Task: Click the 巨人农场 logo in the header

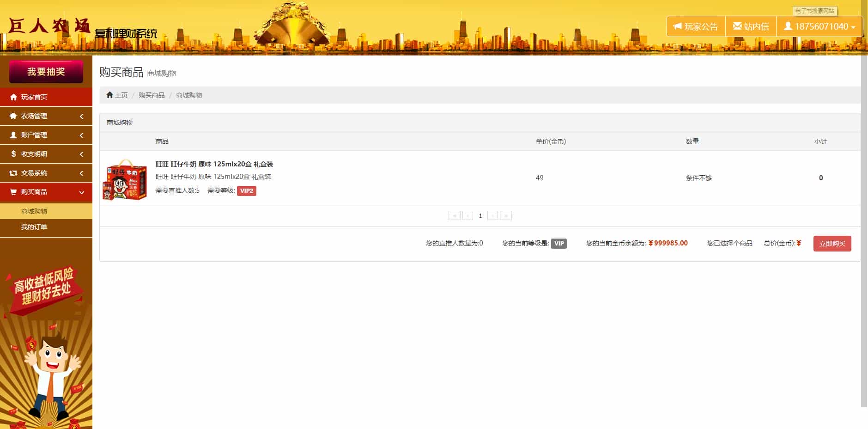Action: pos(49,26)
